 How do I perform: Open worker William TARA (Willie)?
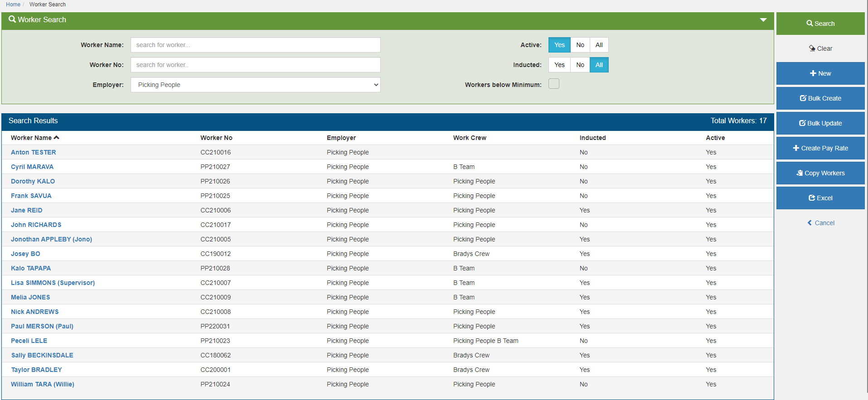pyautogui.click(x=43, y=384)
